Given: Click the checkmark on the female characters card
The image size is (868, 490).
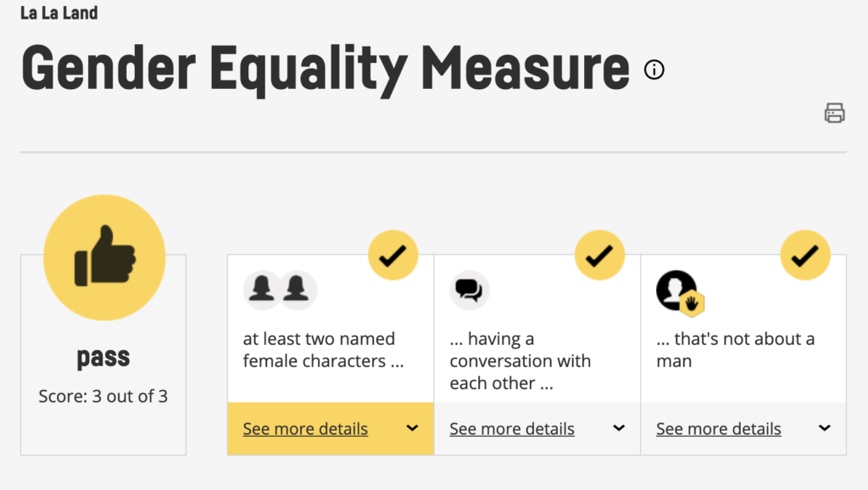Looking at the screenshot, I should 393,255.
